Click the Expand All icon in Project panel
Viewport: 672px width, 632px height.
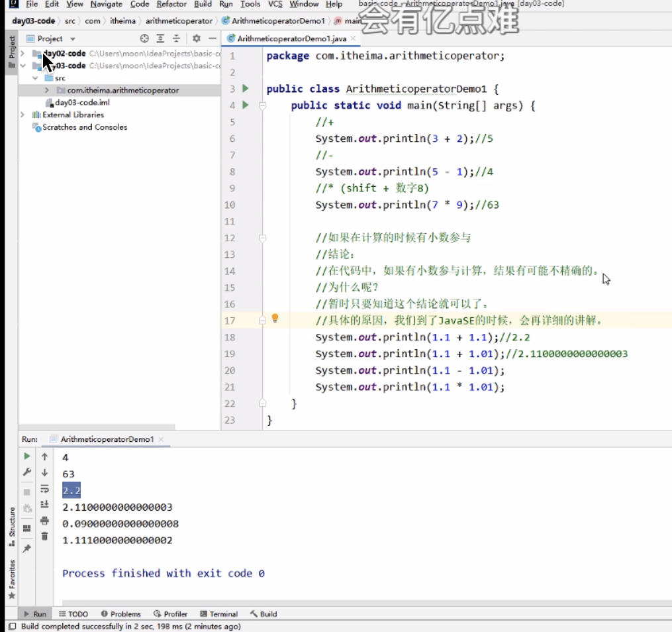[160, 38]
